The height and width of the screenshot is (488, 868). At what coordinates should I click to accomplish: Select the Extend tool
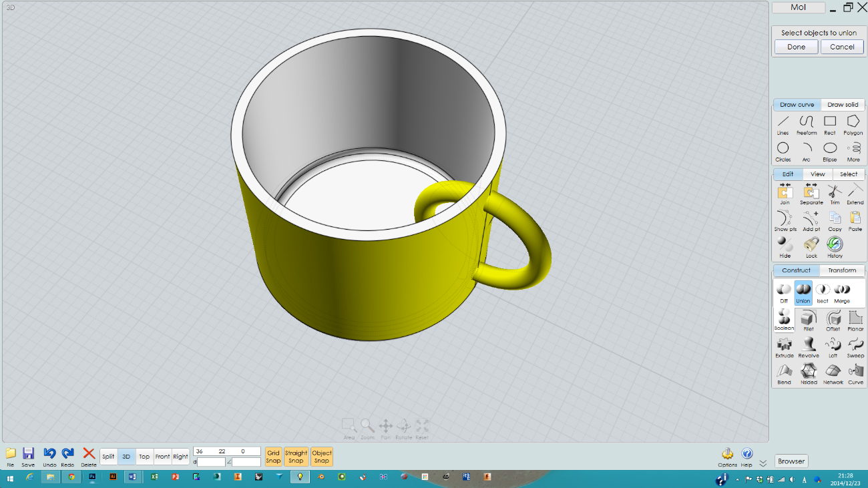[855, 194]
